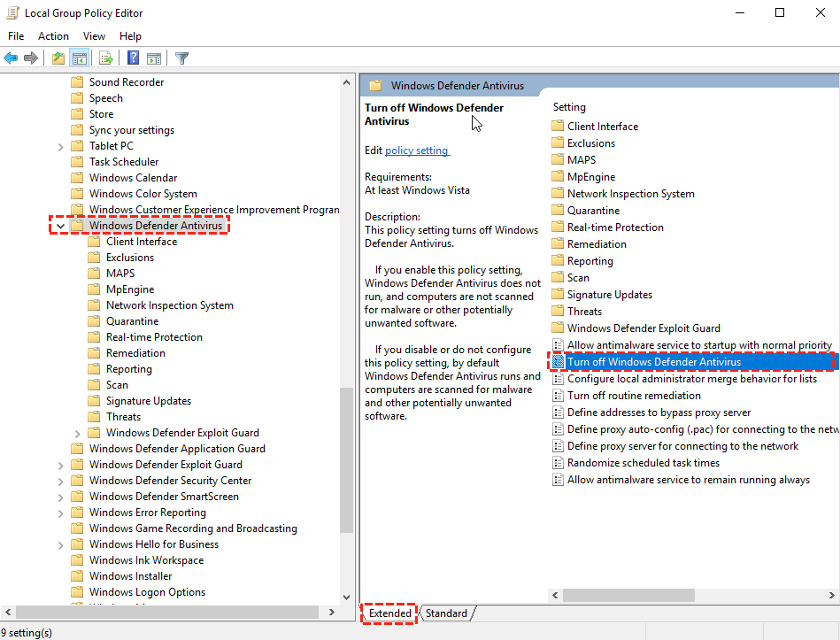Viewport: 840px width, 640px height.
Task: Toggle the Show/Hide Console Tree icon
Action: pyautogui.click(x=80, y=58)
